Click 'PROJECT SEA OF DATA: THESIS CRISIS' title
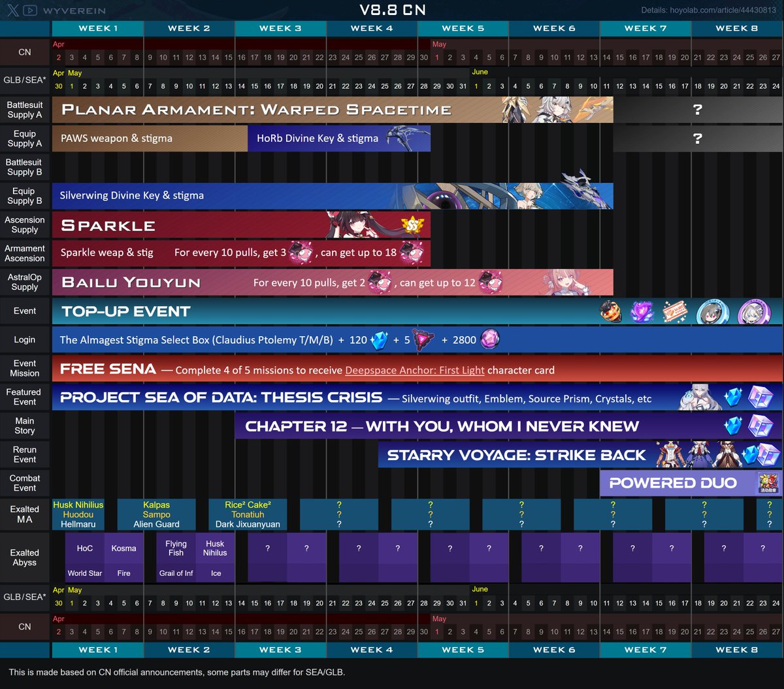The image size is (784, 689). tap(221, 397)
